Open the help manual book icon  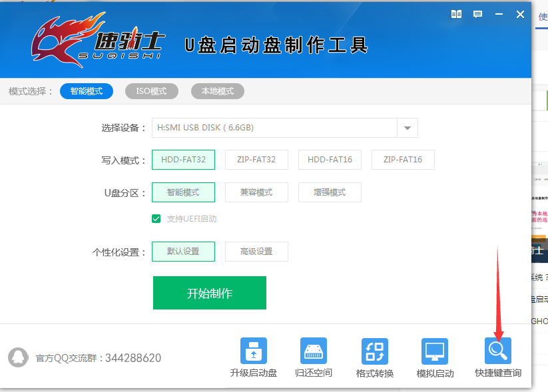point(456,15)
